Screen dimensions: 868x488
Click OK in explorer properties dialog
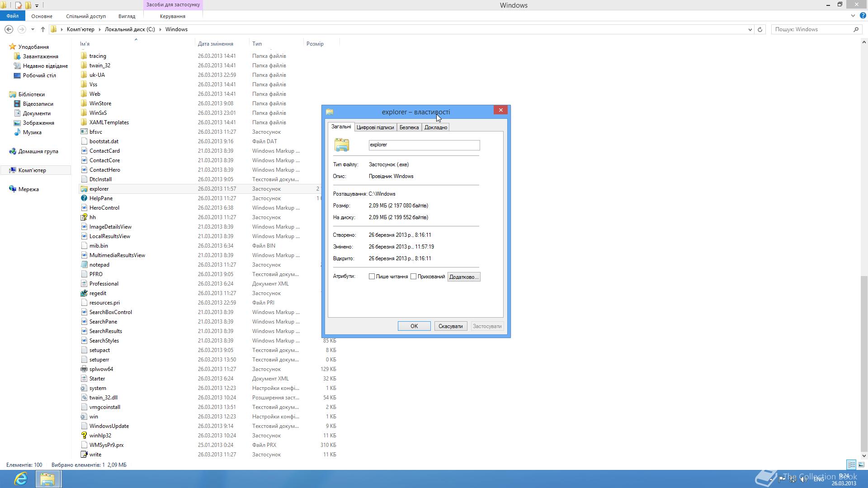414,326
